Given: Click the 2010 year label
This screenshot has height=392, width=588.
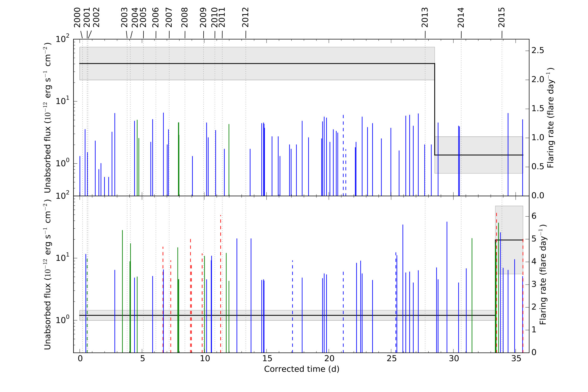Looking at the screenshot, I should 215,18.
